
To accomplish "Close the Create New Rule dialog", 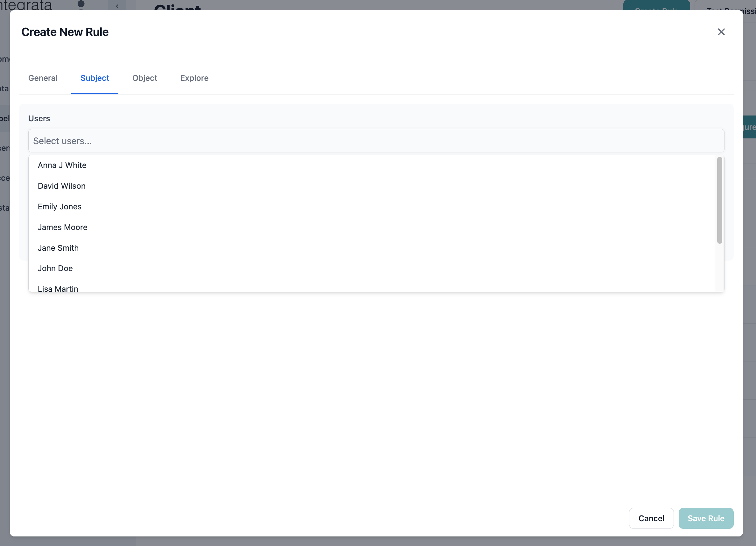I will point(721,32).
